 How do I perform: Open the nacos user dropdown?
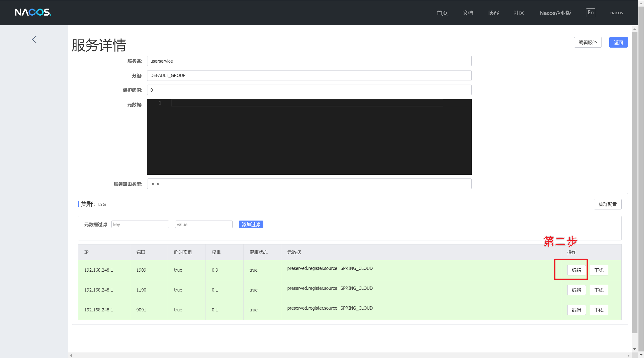(x=616, y=13)
